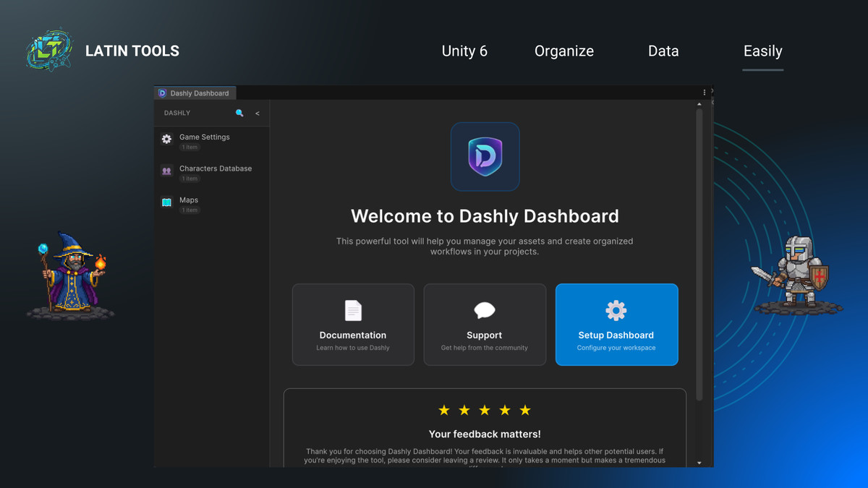Click the Support speech bubble icon
The image size is (868, 488).
tap(485, 309)
